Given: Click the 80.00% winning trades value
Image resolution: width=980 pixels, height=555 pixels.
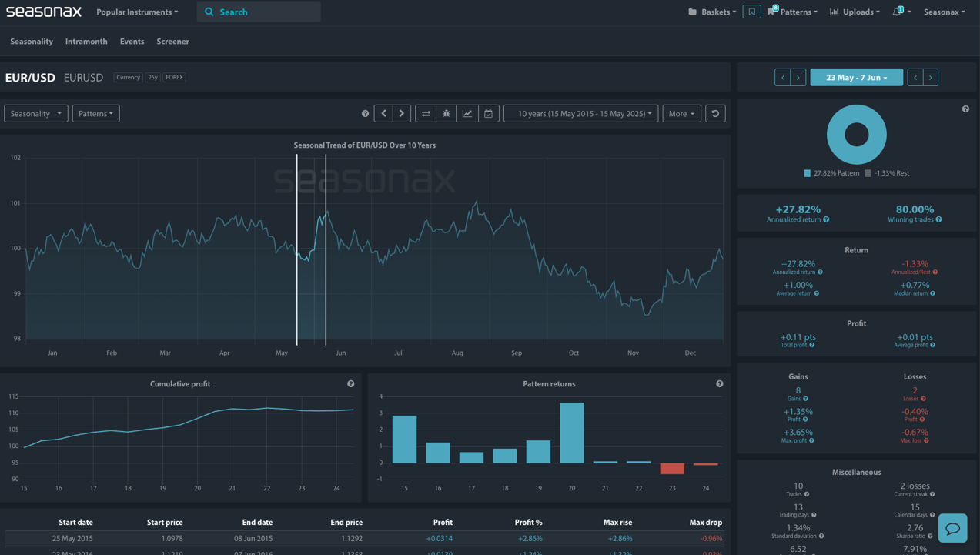Looking at the screenshot, I should [x=915, y=209].
